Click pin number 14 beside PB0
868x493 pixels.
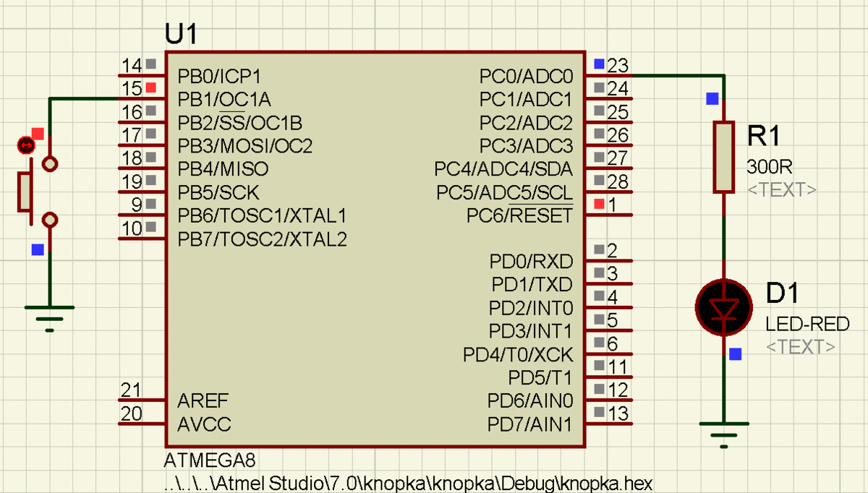pyautogui.click(x=132, y=66)
